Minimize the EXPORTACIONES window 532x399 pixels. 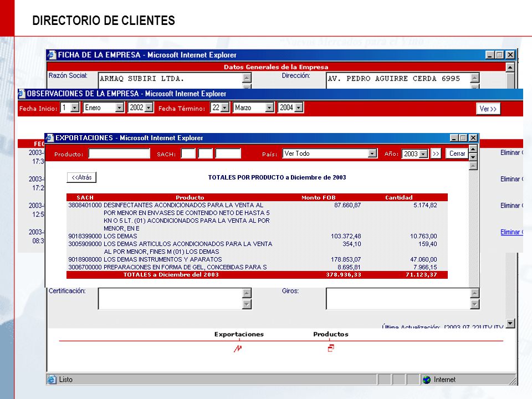click(x=454, y=138)
